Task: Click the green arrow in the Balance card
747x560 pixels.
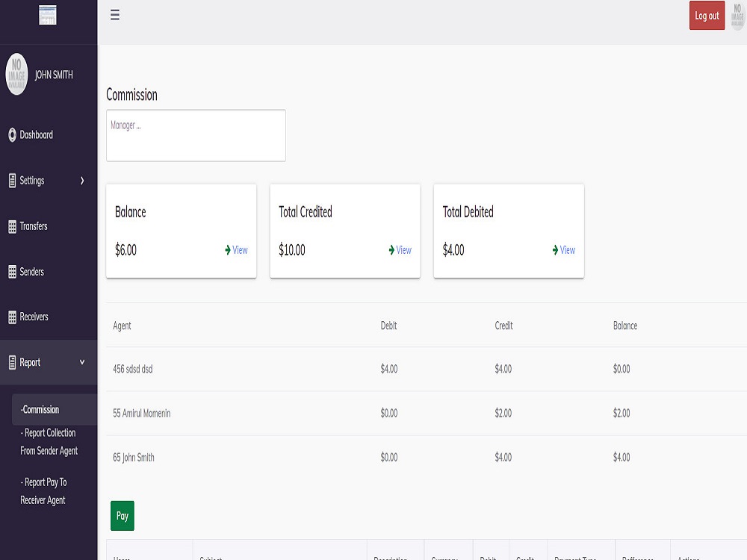Action: [228, 250]
